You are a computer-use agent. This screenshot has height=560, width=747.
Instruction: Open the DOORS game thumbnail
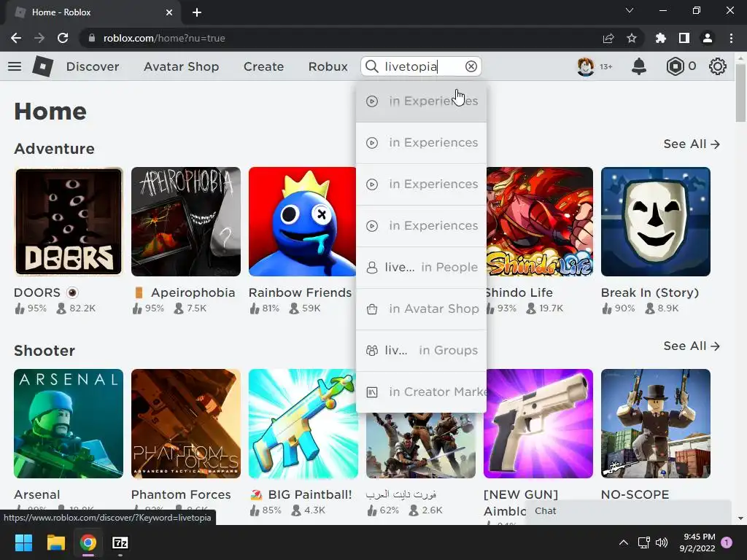69,222
